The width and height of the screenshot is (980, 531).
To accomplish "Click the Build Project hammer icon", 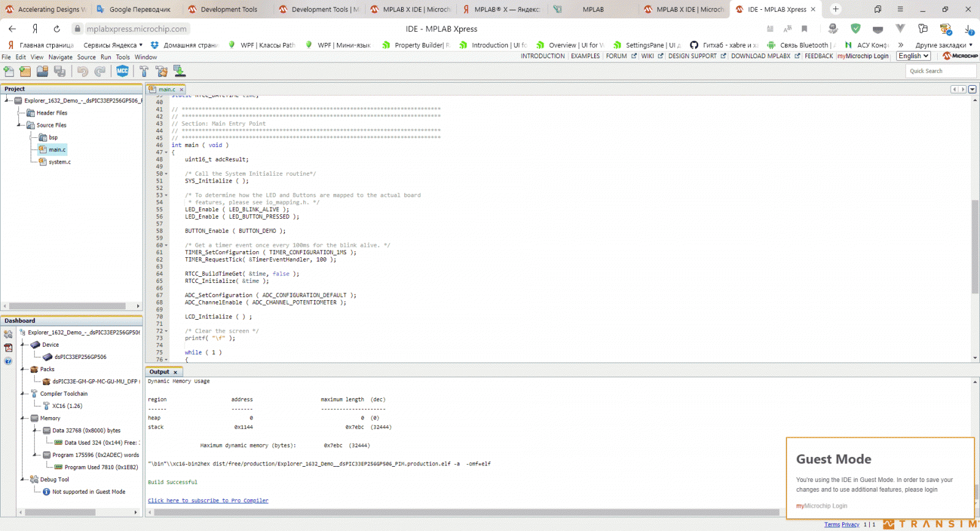I will [x=144, y=71].
